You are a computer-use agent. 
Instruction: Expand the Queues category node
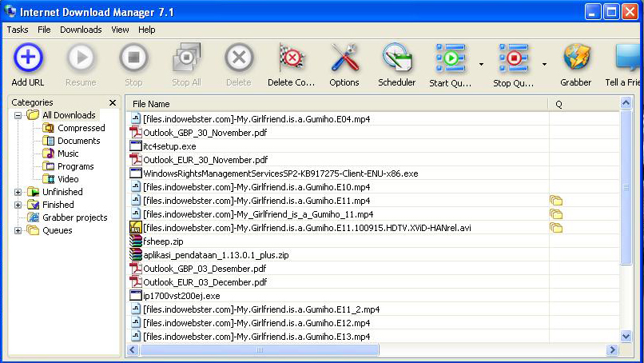(x=18, y=230)
